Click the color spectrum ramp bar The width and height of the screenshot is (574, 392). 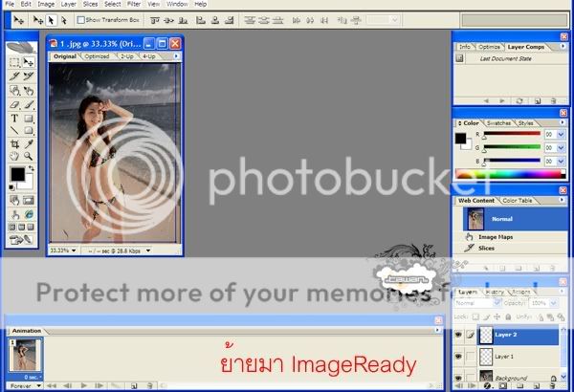[511, 175]
